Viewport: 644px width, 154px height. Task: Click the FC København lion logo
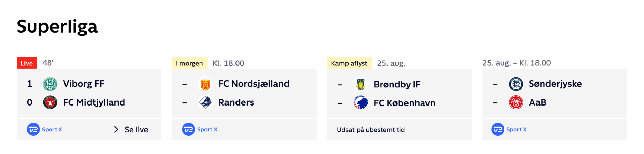coord(361,102)
